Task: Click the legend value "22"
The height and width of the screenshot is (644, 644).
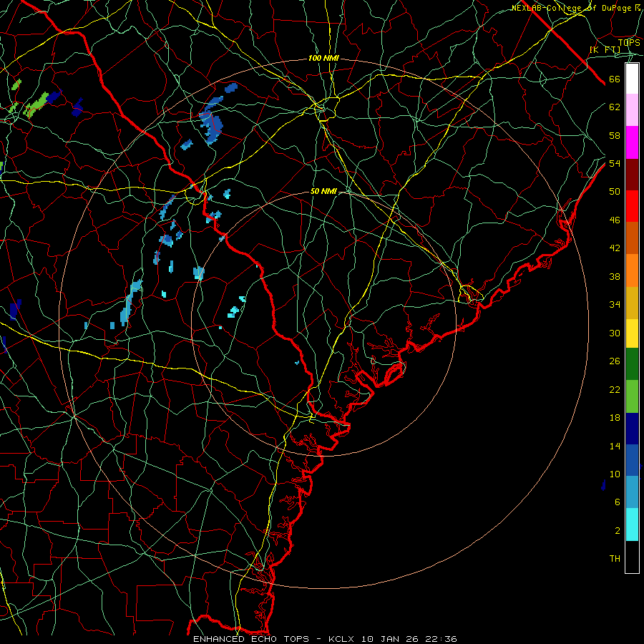Action: [615, 389]
